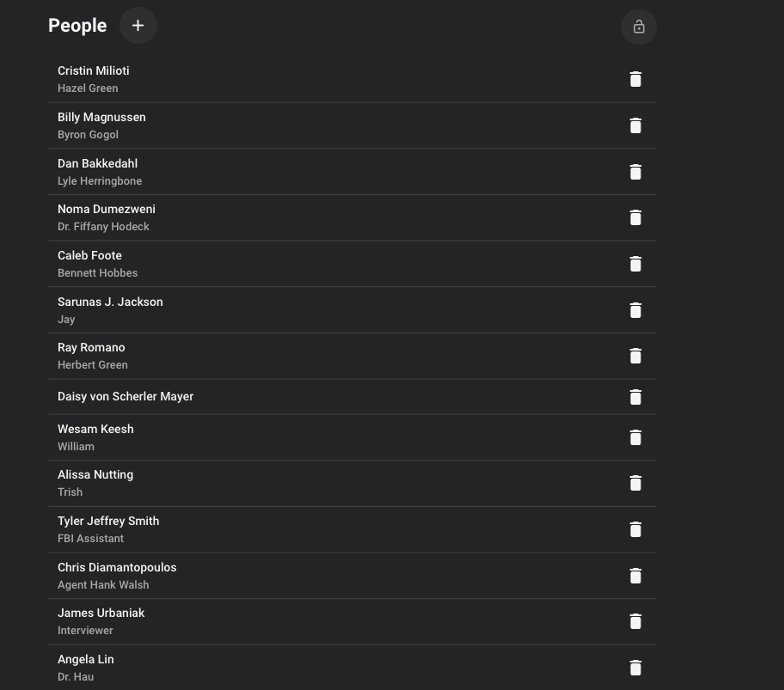Trash the Ray Romano entry
Screen dimensions: 784x690
(x=635, y=356)
